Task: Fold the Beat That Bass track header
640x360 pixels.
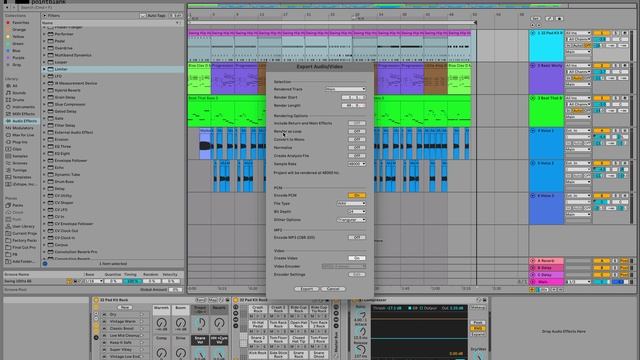Action: (532, 98)
